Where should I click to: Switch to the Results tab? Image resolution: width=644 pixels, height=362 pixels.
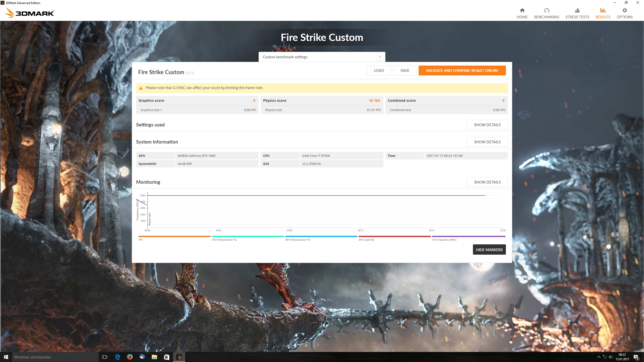(x=603, y=13)
